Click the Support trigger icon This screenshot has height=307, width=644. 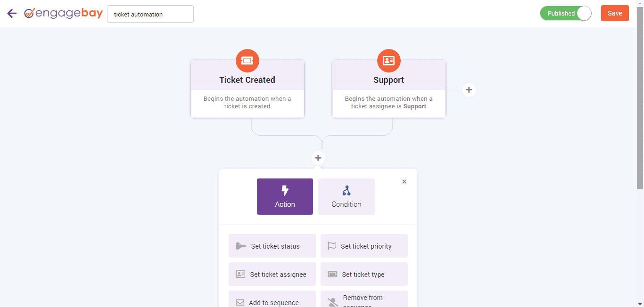tap(388, 60)
